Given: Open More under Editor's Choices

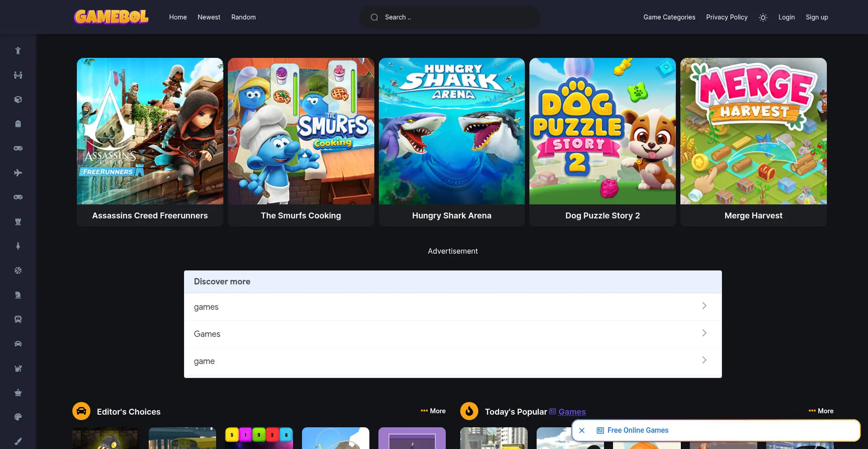Looking at the screenshot, I should 433,411.
